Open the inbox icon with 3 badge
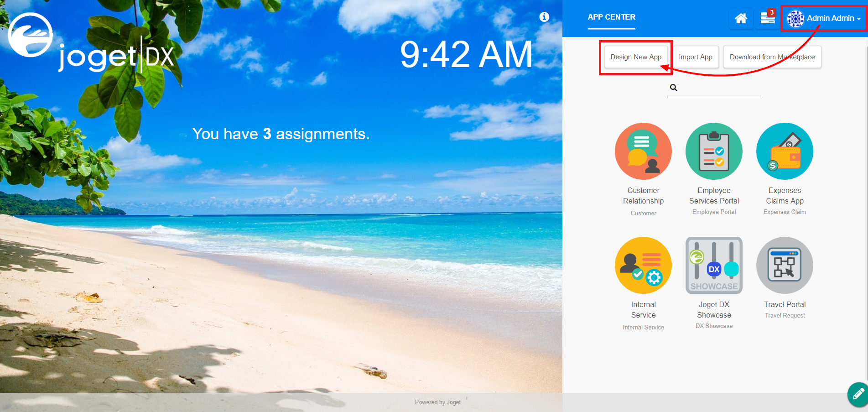The width and height of the screenshot is (868, 412). point(768,17)
